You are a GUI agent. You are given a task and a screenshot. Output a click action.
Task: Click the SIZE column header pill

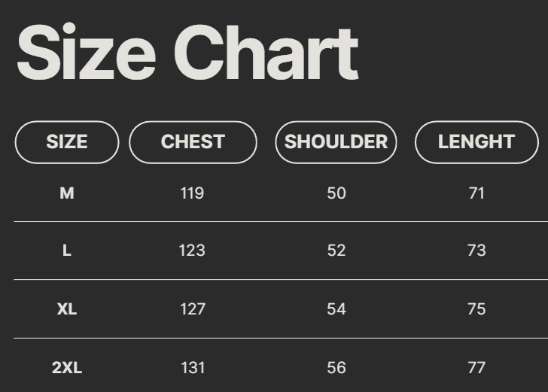pyautogui.click(x=67, y=142)
